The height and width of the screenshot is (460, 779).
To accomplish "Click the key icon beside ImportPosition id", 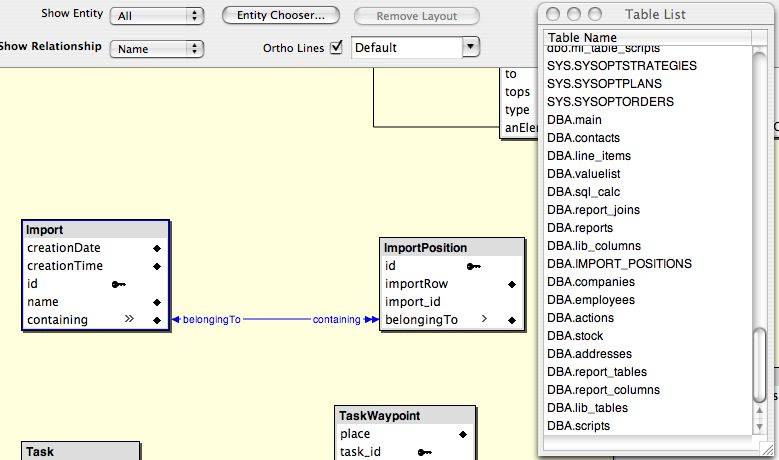I will (x=473, y=266).
